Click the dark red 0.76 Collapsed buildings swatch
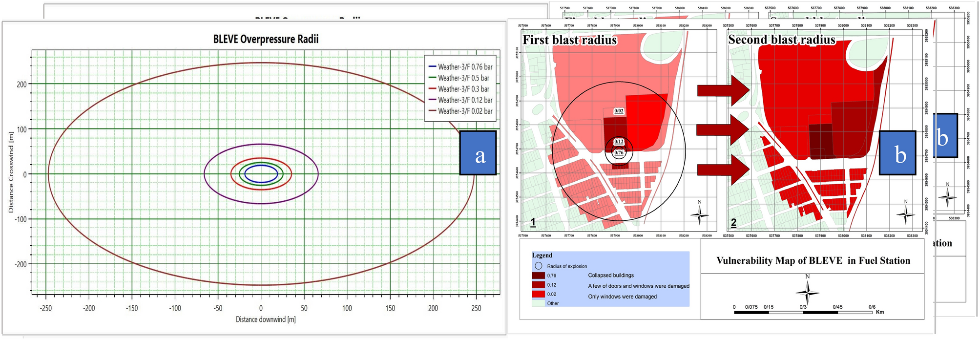This screenshot has height=340, width=980. (x=538, y=276)
